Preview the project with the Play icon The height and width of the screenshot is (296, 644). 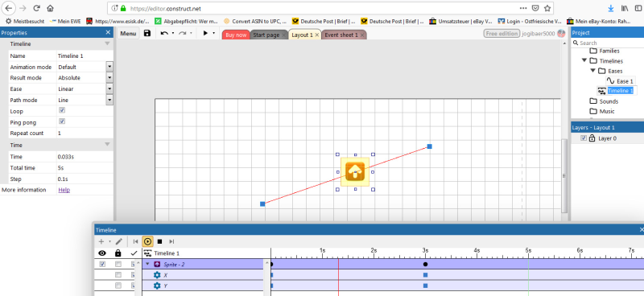coord(206,34)
